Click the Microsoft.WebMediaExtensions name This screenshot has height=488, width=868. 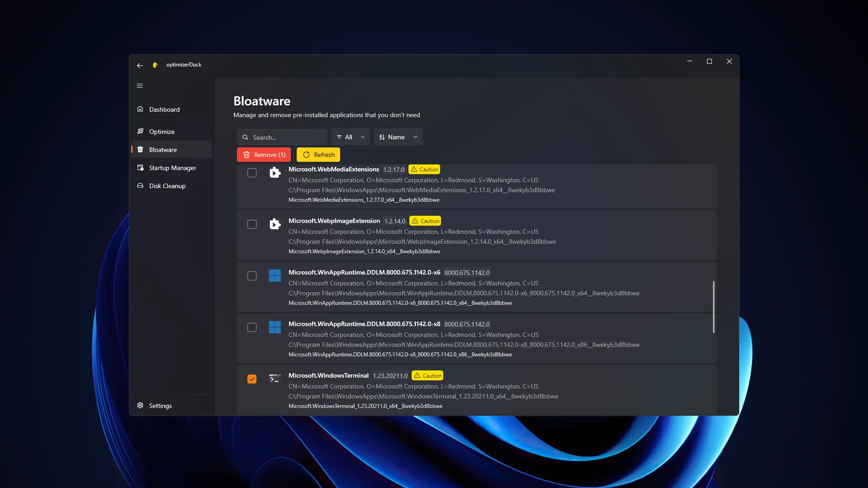click(x=334, y=170)
